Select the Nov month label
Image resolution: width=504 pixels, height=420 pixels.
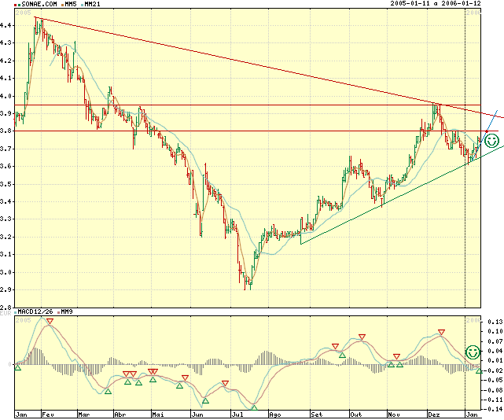394,414
